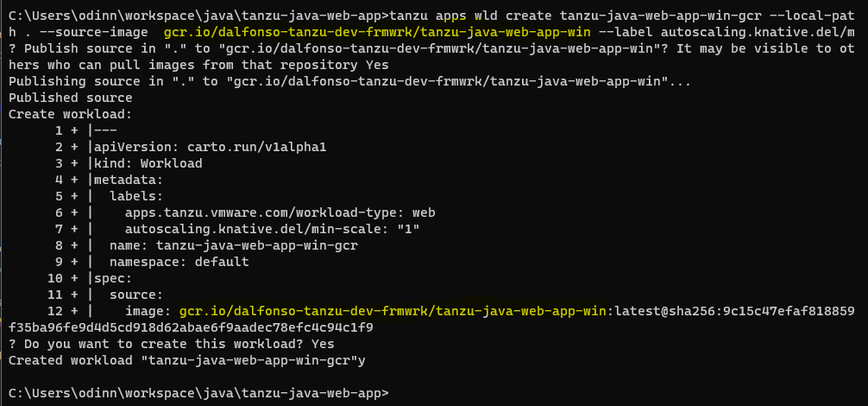Image resolution: width=868 pixels, height=406 pixels.
Task: Click 'labels:' line in workload YAML
Action: tap(136, 196)
